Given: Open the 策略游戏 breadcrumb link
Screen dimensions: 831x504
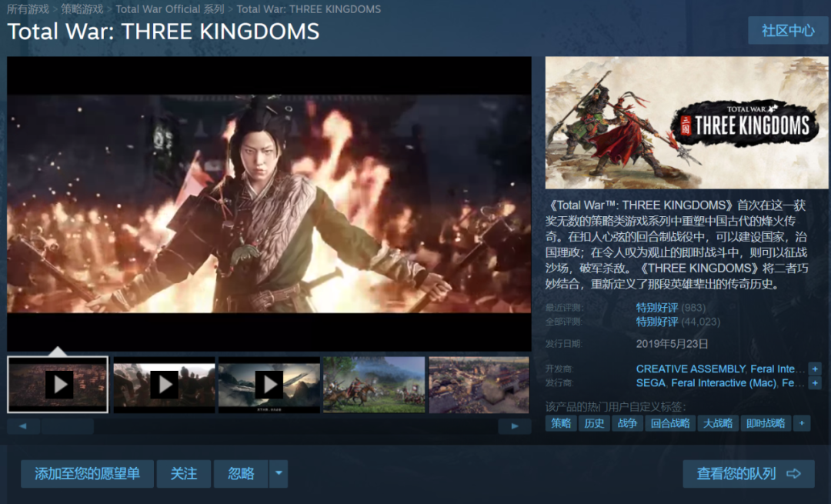Looking at the screenshot, I should 82,9.
